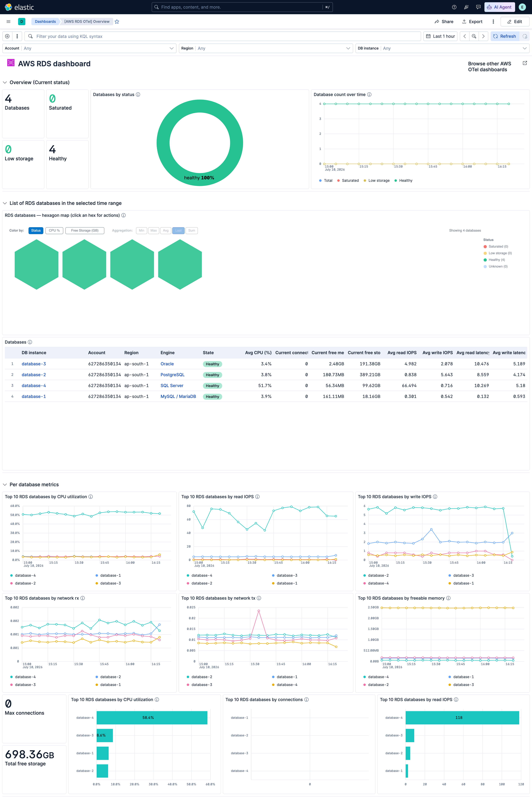Toggle the hamburger navigation menu
Viewport: 532px width, 801px height.
pyautogui.click(x=8, y=22)
